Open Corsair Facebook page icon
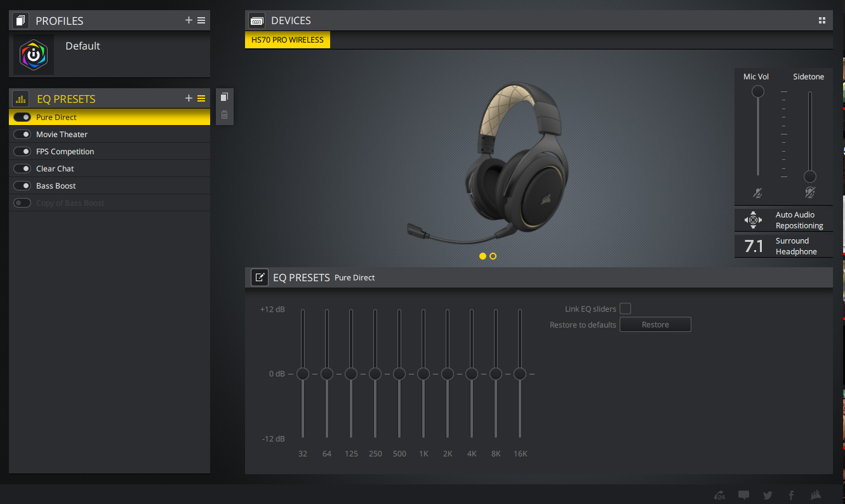This screenshot has height=504, width=845. (x=792, y=495)
